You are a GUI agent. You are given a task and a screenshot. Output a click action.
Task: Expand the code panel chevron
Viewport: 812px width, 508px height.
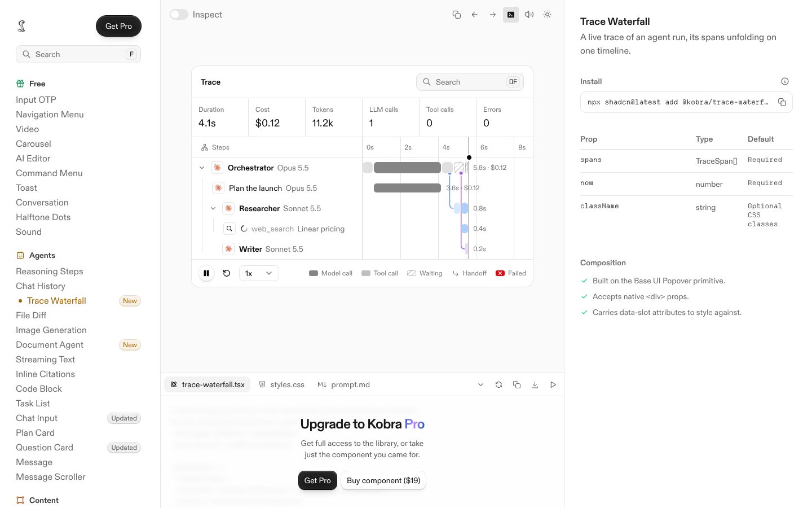(480, 385)
